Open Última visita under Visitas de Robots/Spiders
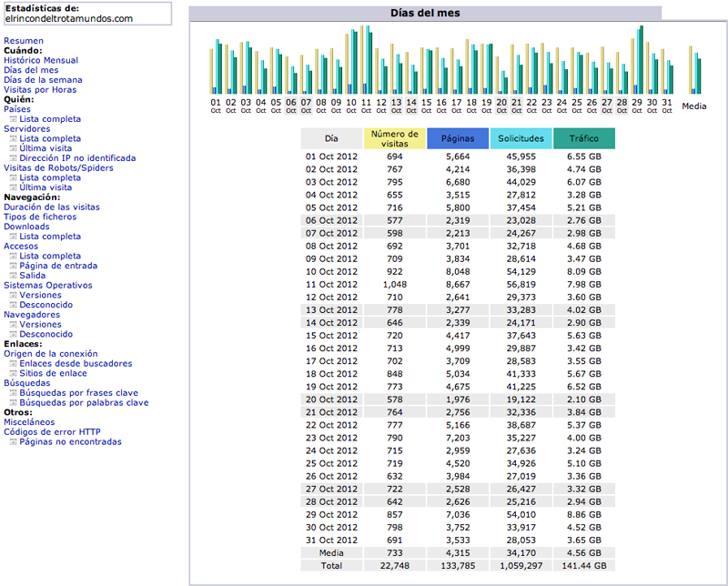 click(45, 187)
